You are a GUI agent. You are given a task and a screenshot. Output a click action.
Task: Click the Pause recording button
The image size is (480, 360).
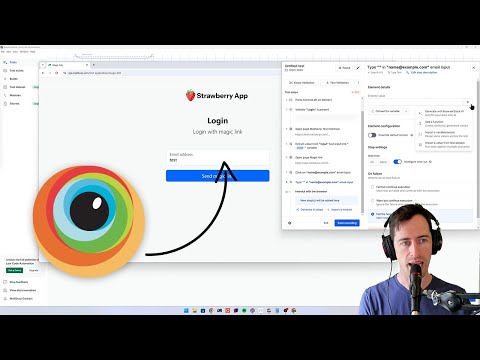345,68
